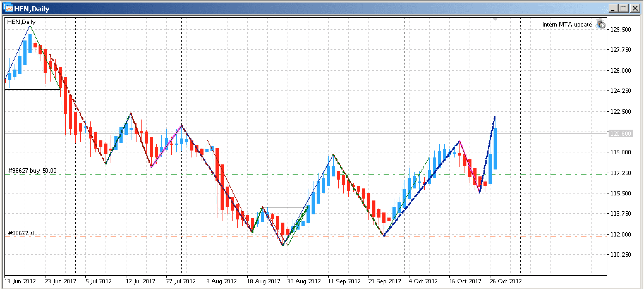Image resolution: width=644 pixels, height=289 pixels.
Task: Click the 112.000 price scale value
Action: tap(620, 234)
